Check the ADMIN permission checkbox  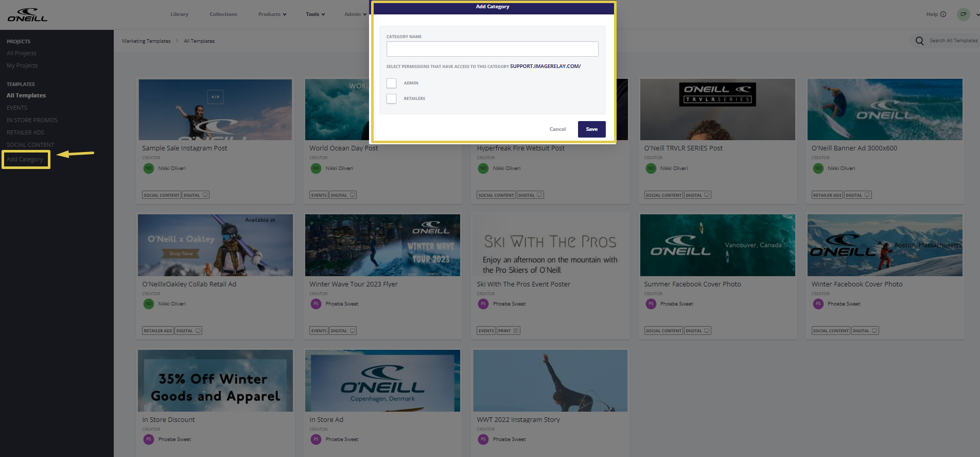click(x=392, y=83)
